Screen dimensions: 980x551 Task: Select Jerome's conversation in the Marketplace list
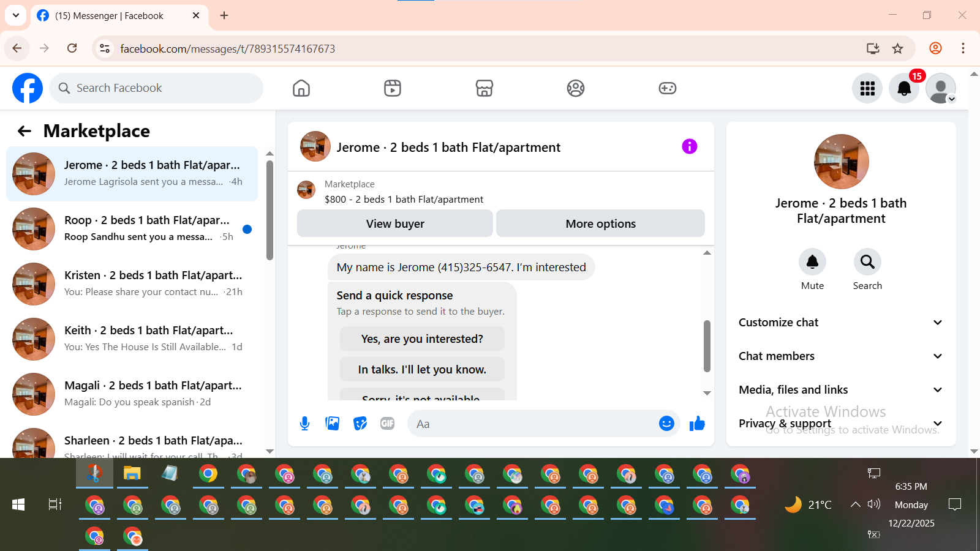pos(132,174)
